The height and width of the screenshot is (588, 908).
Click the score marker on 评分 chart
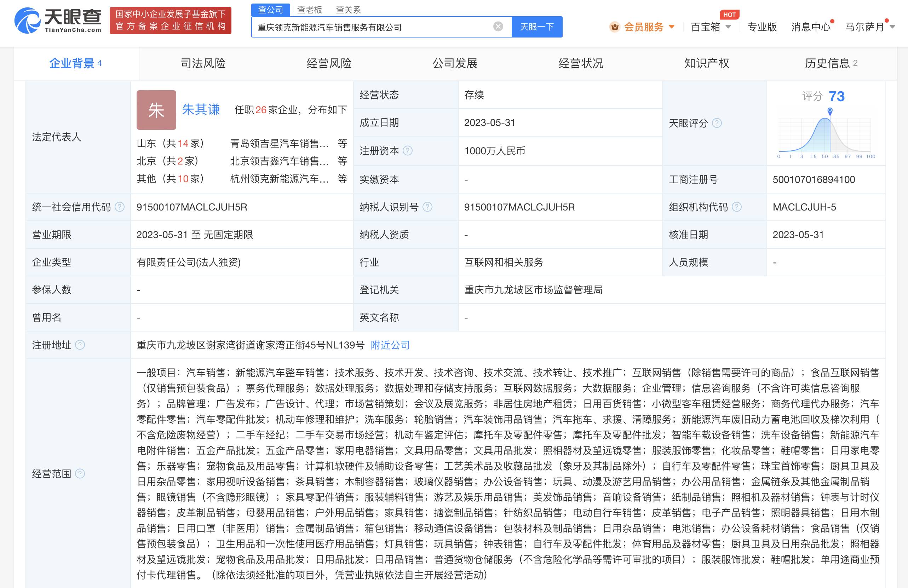(830, 111)
